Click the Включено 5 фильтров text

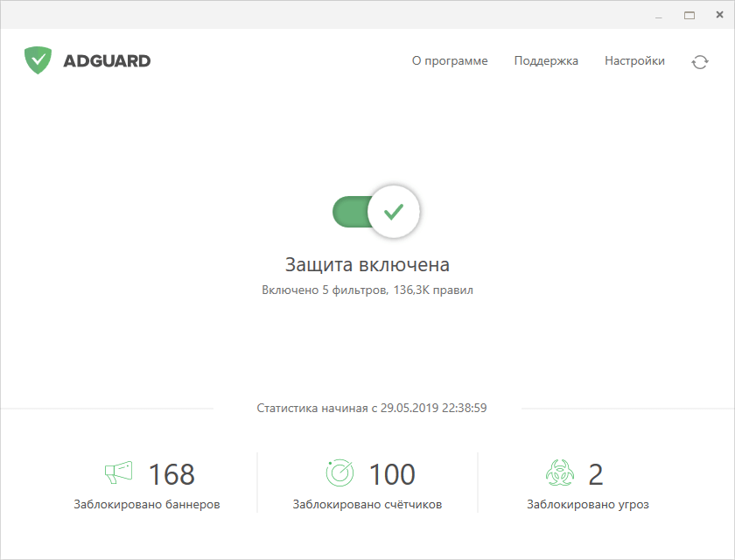(367, 289)
